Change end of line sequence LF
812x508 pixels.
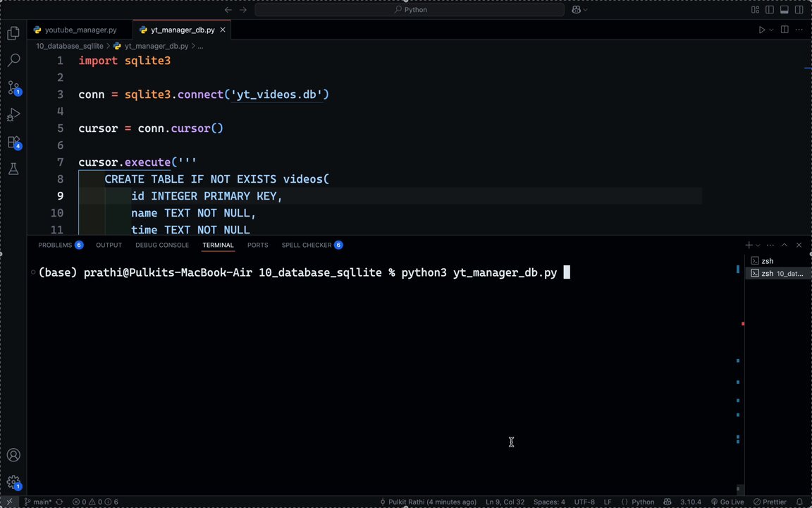click(608, 502)
